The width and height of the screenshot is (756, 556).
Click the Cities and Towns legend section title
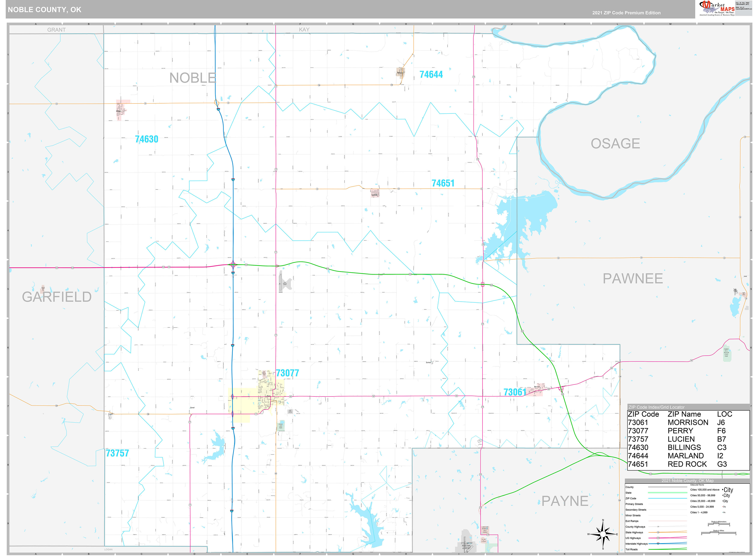click(697, 485)
